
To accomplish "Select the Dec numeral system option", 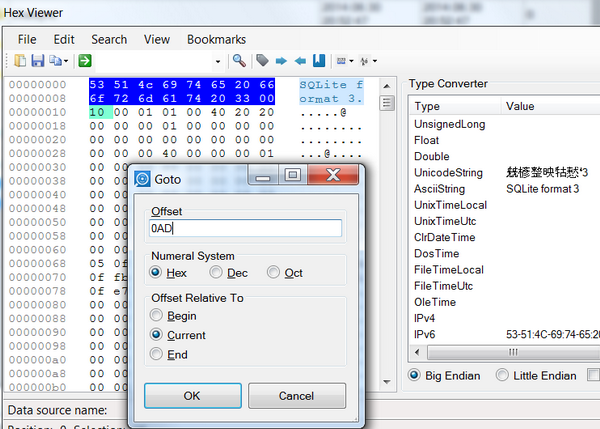I will [x=217, y=272].
